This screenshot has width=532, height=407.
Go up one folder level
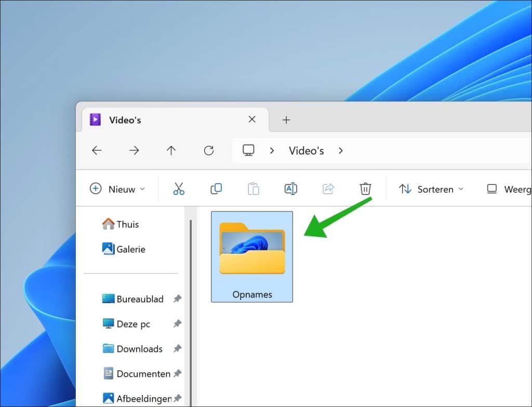tap(171, 151)
